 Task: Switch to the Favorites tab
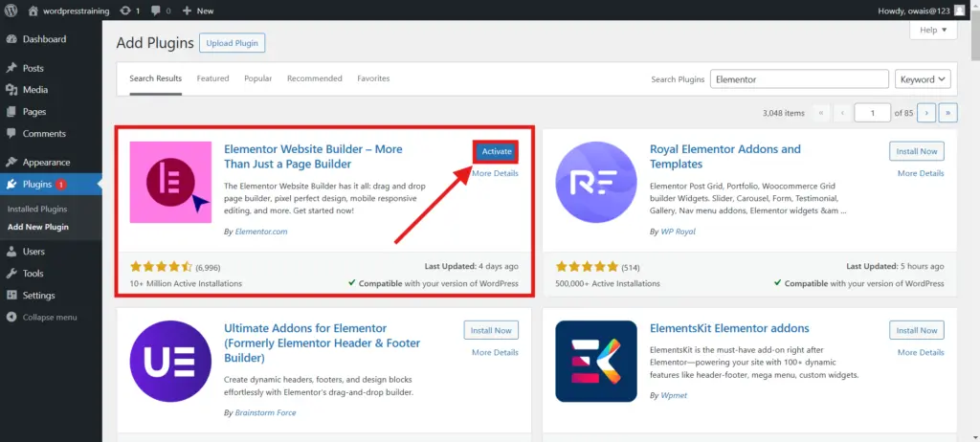(373, 78)
